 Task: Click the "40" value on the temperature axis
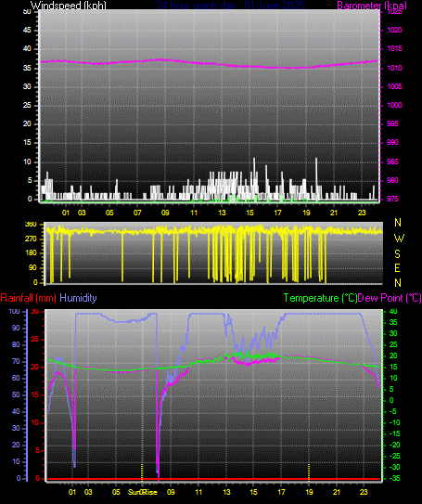point(393,311)
